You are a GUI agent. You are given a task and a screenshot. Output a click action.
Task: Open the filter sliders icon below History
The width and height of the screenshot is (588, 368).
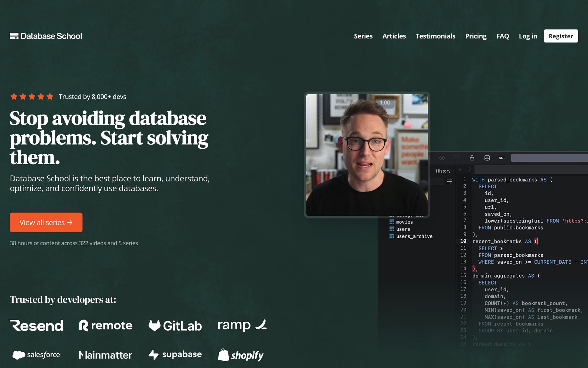[x=449, y=181]
